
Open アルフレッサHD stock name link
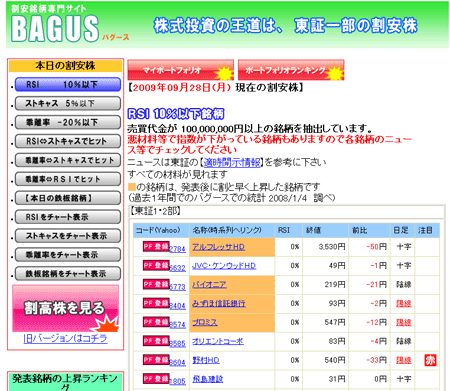[x=218, y=247]
